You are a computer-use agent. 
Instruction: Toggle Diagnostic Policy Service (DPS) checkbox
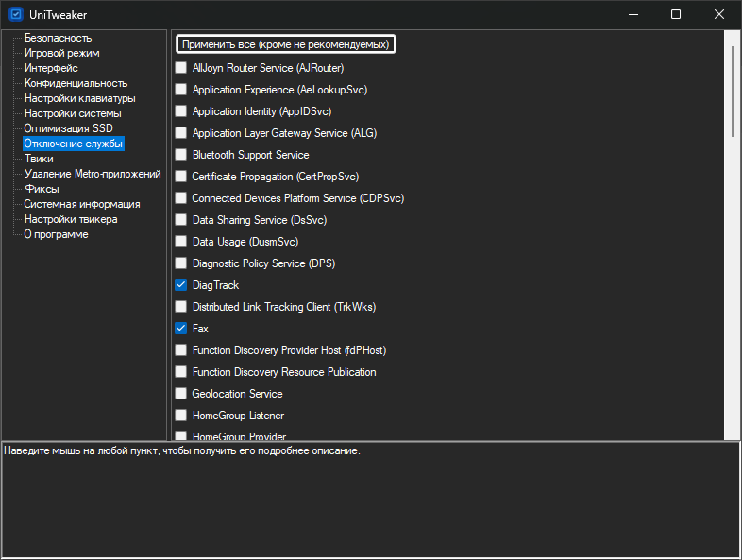point(181,263)
